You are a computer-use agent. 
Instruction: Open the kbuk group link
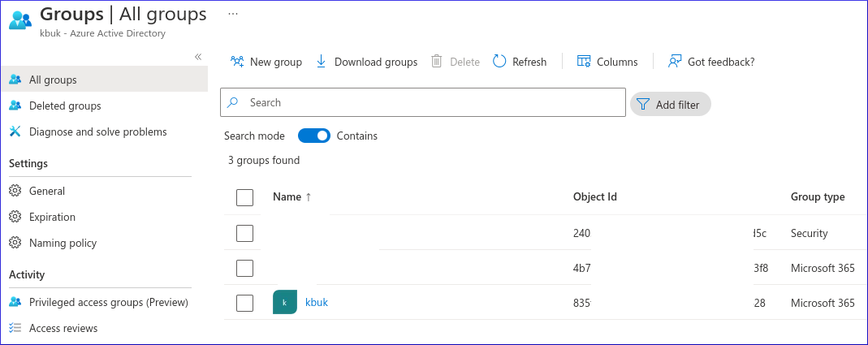pos(317,302)
